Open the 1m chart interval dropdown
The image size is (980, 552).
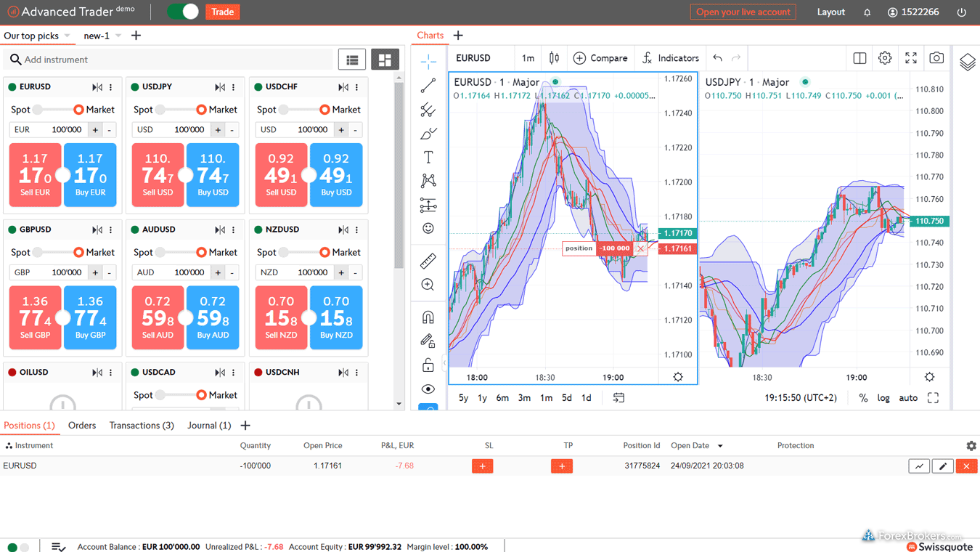pos(528,58)
